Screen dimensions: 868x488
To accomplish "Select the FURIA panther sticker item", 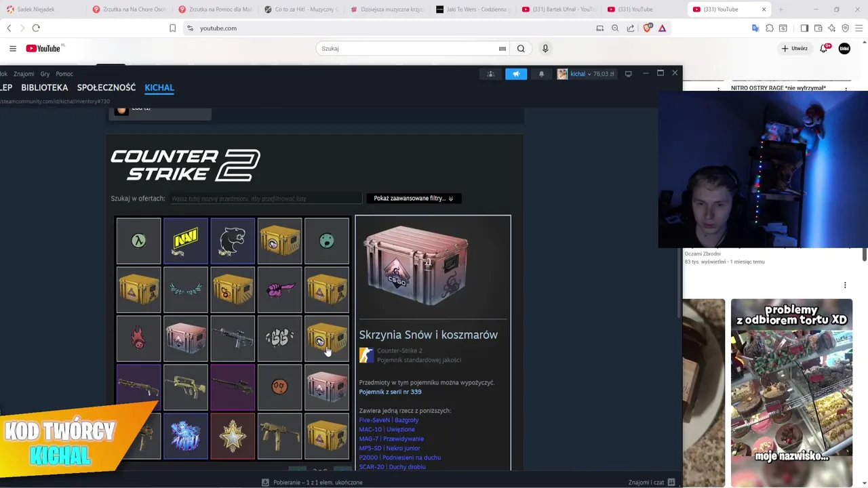I will tap(233, 241).
